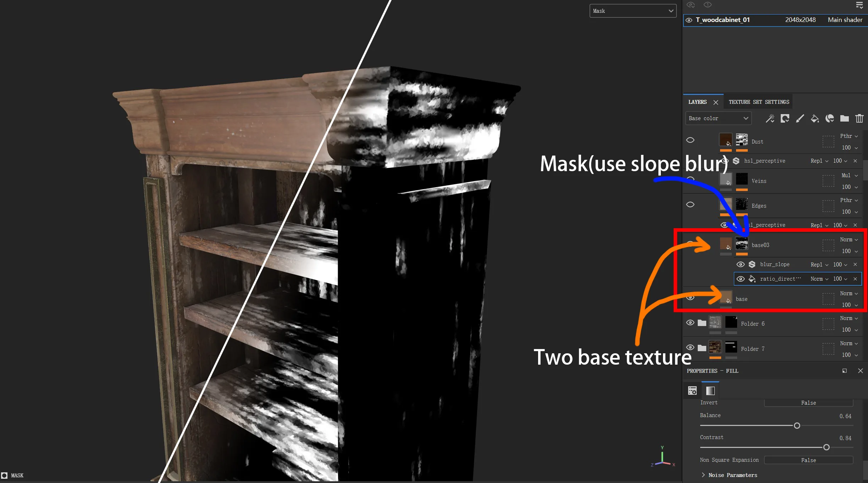Open the Base color channel dropdown
Screen dimensions: 868x483
coord(718,118)
